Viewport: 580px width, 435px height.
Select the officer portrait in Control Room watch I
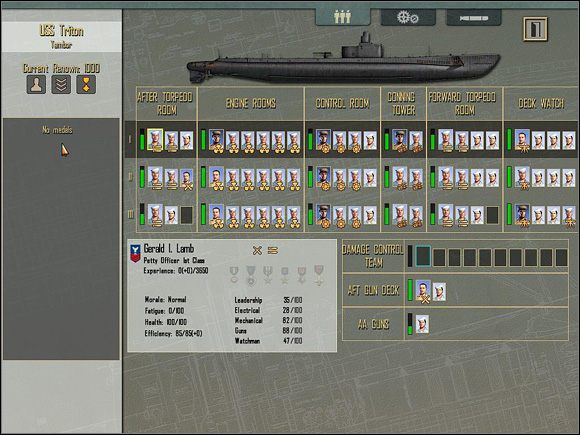323,140
